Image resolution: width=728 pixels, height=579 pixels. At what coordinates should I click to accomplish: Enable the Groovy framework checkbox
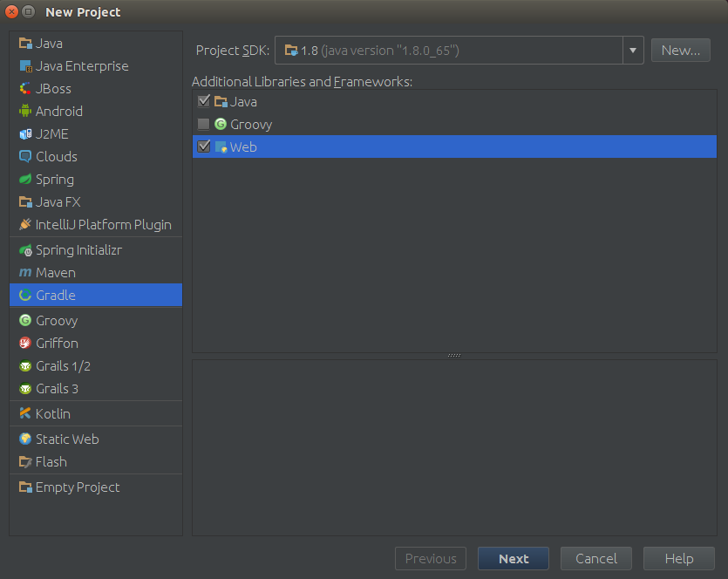pos(203,124)
